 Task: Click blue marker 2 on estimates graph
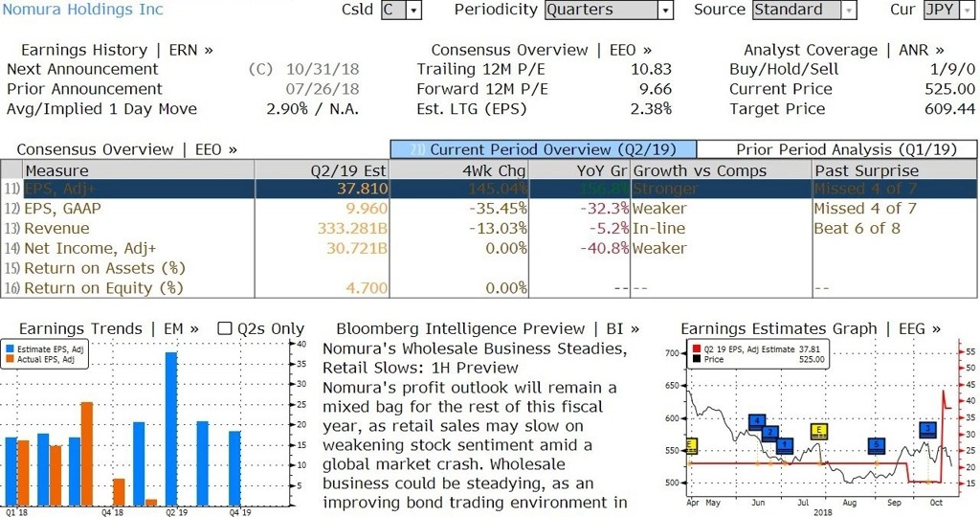(x=770, y=433)
